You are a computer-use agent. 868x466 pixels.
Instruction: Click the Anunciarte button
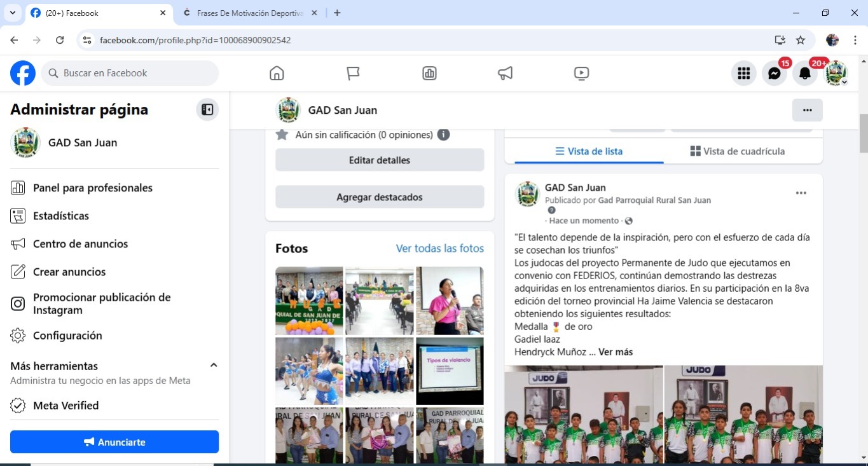pos(114,442)
